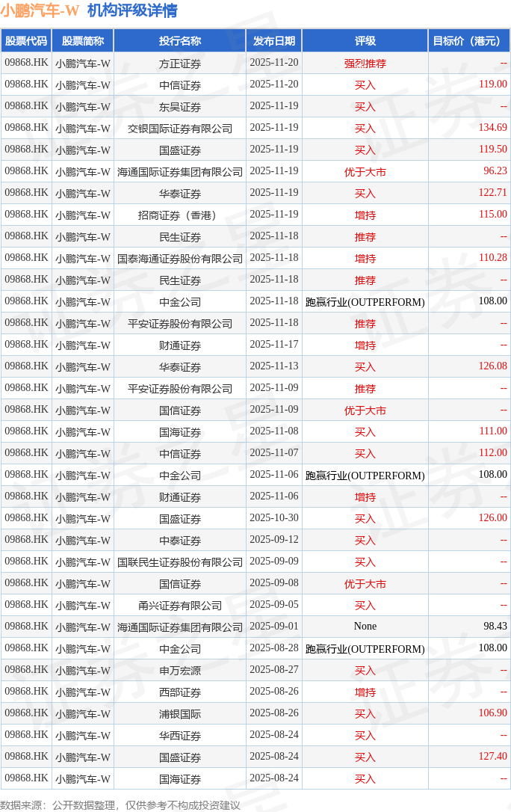This screenshot has height=812, width=511.
Task: Click date 2025-08-27 cell
Action: 274,670
